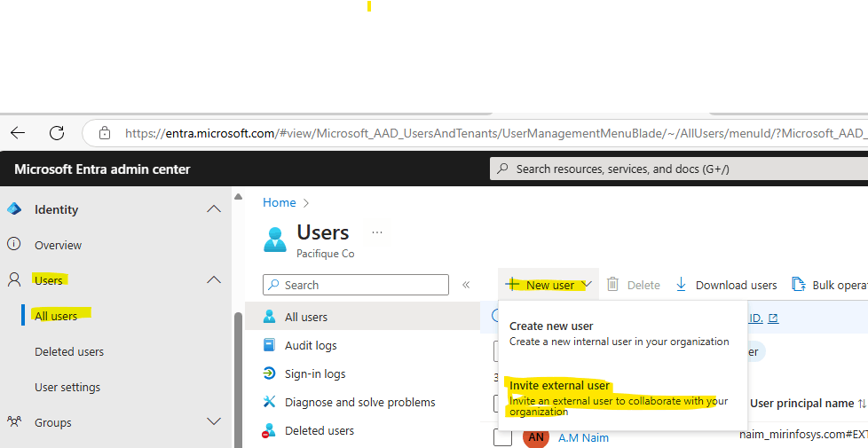Screen dimensions: 868x448
Task: Click the Delete trash can icon
Action: click(x=612, y=284)
